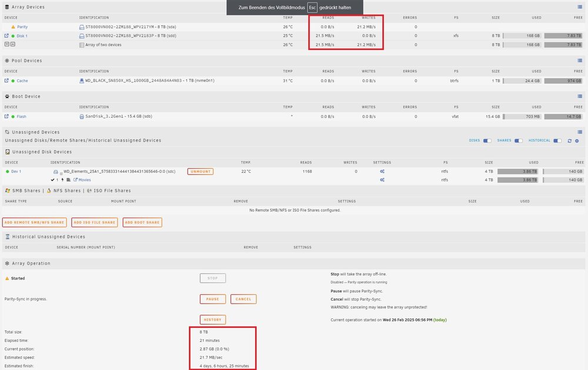This screenshot has width=588, height=370.
Task: Click the disabled STOP array button
Action: point(213,278)
